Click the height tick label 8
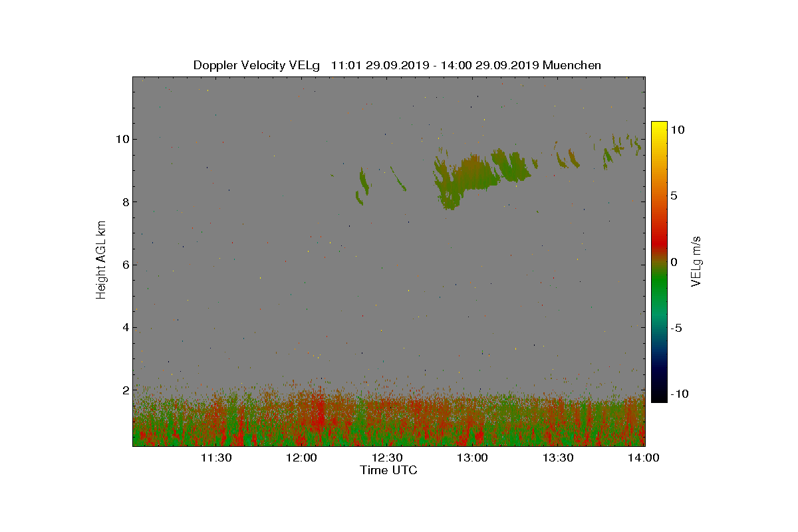Viewport: 798px width, 532px height. pyautogui.click(x=124, y=201)
